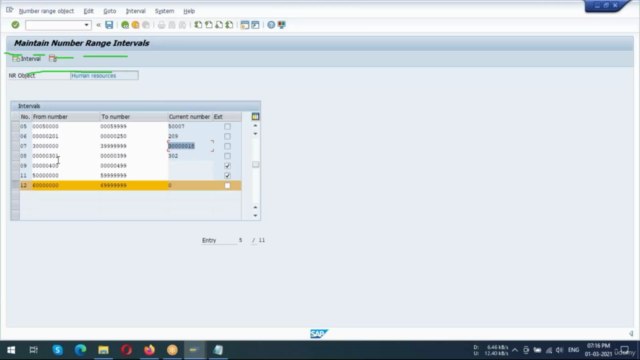
Task: Open Skype from the taskbar
Action: 58,350
